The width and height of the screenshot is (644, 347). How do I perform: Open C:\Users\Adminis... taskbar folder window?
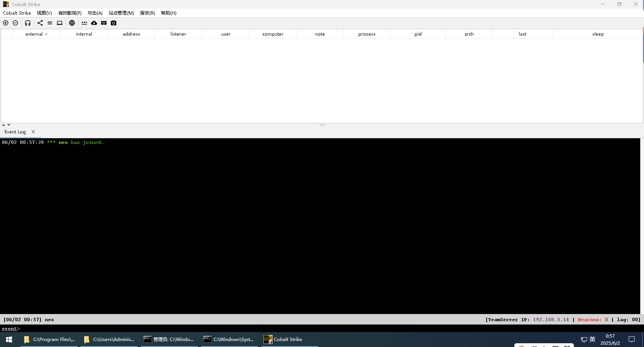pos(109,340)
